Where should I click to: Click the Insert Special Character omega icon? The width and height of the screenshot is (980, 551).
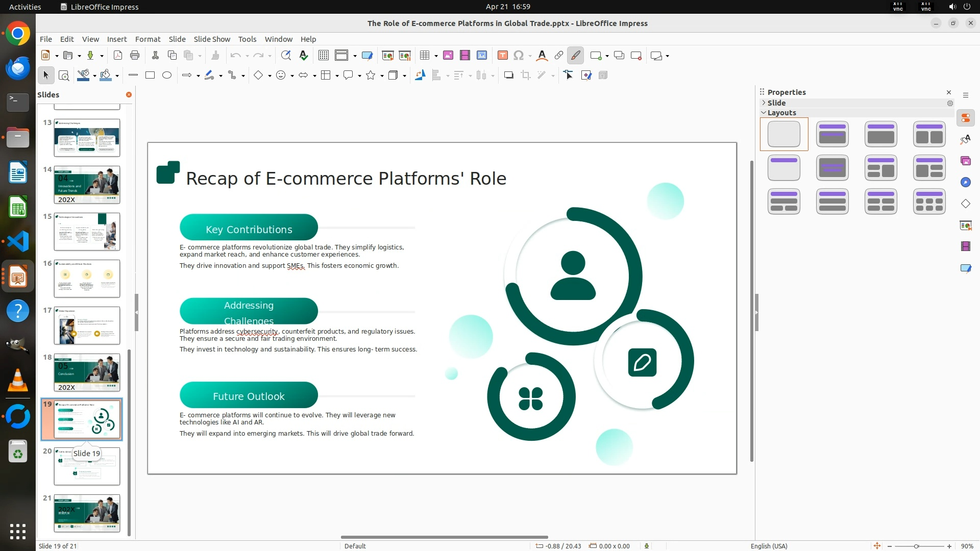[518, 56]
